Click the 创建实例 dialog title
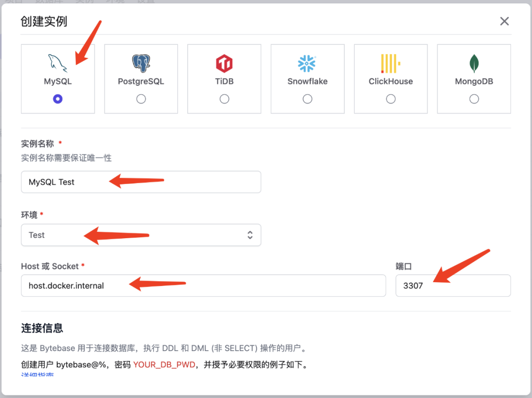 [x=44, y=21]
